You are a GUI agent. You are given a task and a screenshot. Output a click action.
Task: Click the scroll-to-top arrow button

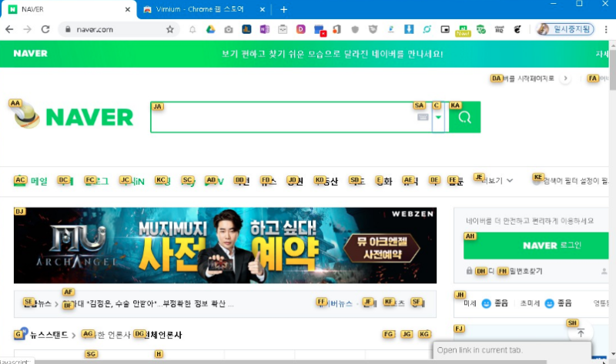[581, 333]
